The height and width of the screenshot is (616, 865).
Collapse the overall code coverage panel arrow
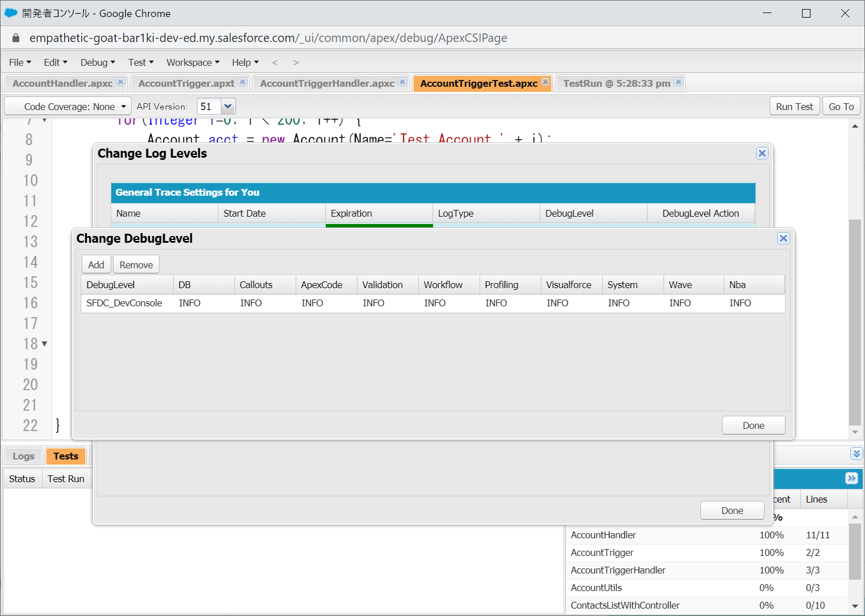click(851, 478)
